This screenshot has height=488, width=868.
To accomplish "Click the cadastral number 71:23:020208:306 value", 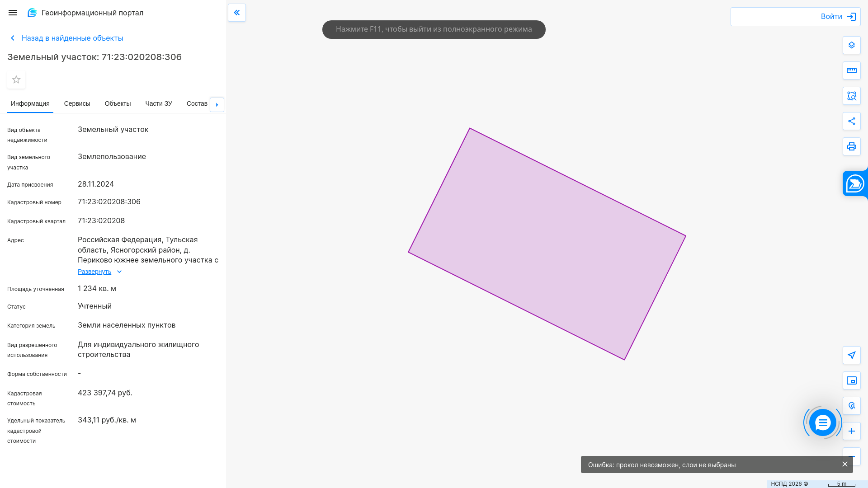I will point(109,202).
